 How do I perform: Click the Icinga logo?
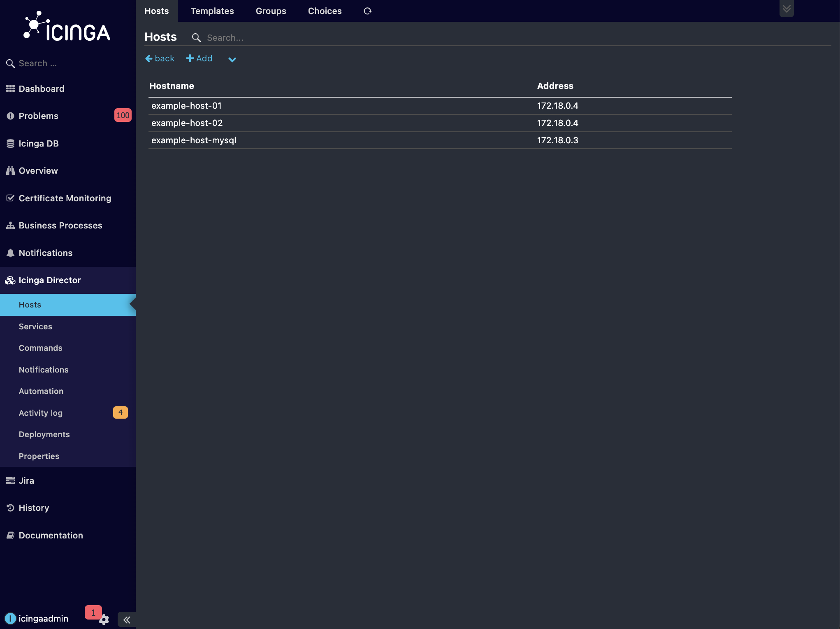point(67,26)
